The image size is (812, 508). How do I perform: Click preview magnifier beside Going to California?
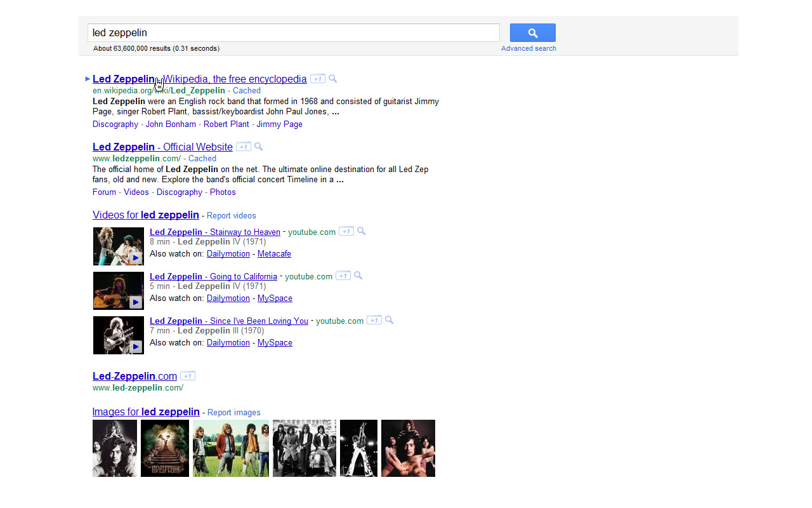[x=358, y=276]
